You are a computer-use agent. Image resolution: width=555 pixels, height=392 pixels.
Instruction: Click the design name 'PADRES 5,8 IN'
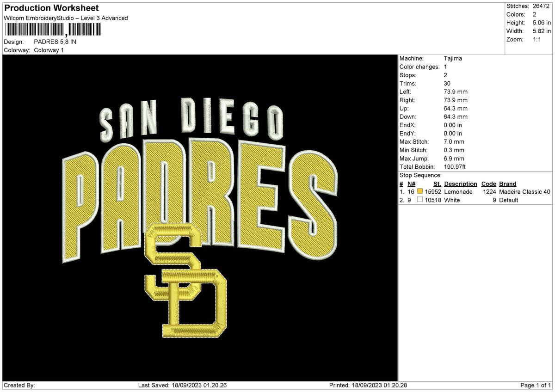[55, 42]
